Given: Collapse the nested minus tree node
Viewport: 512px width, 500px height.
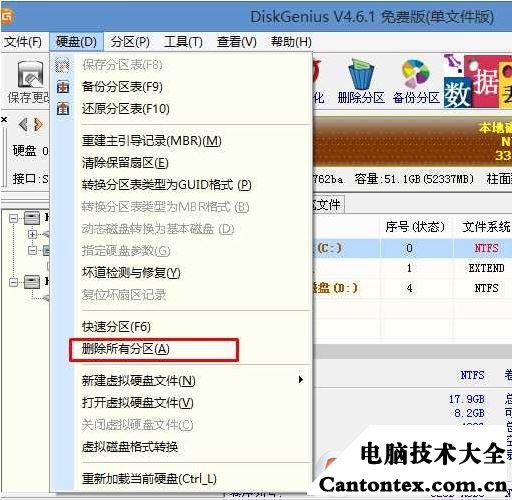Looking at the screenshot, I should pos(32,250).
